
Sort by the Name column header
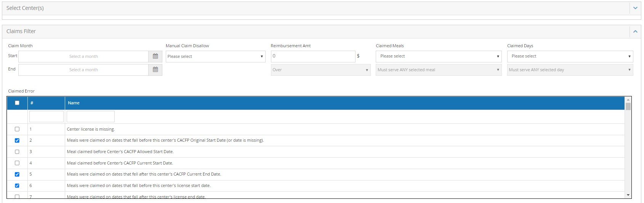(x=74, y=103)
